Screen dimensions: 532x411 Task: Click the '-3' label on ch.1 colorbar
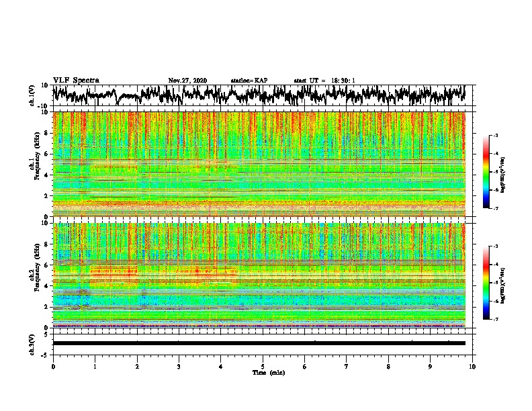(x=495, y=136)
